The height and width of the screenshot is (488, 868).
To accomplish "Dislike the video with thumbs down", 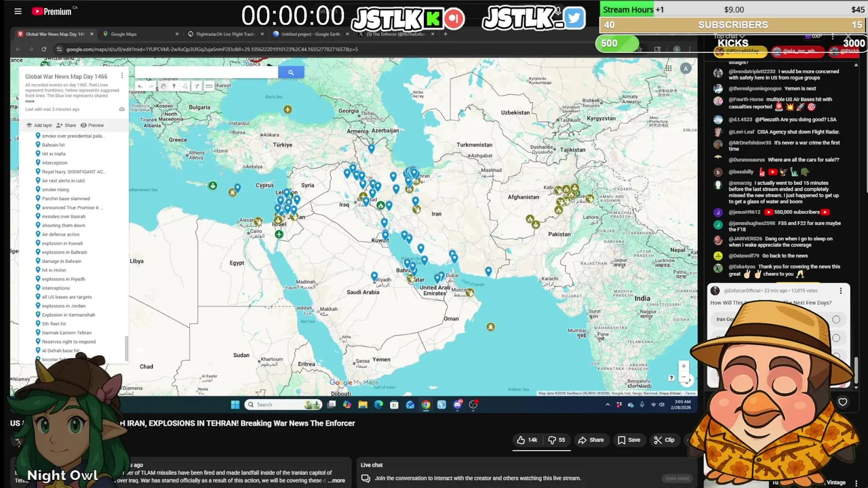I will coord(557,440).
